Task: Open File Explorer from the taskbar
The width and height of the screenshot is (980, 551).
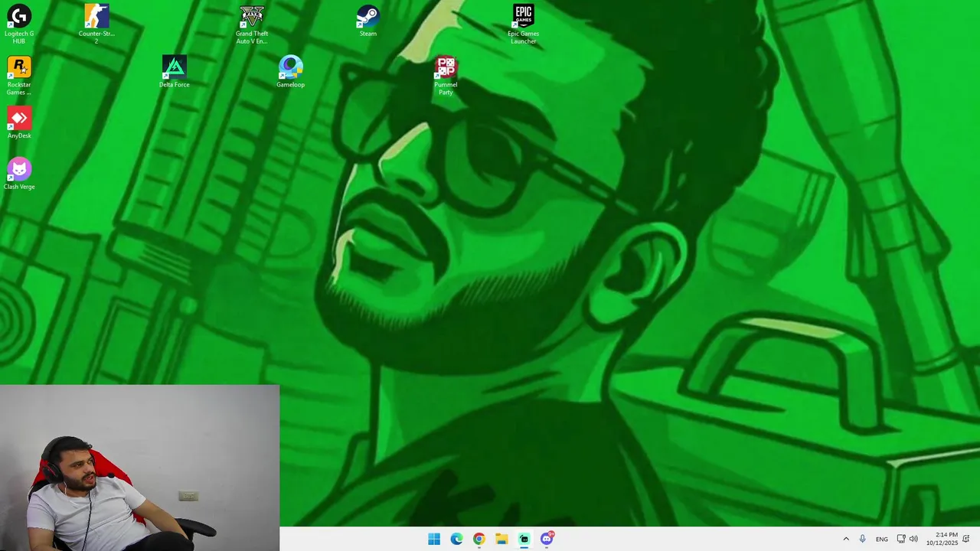Action: point(501,539)
